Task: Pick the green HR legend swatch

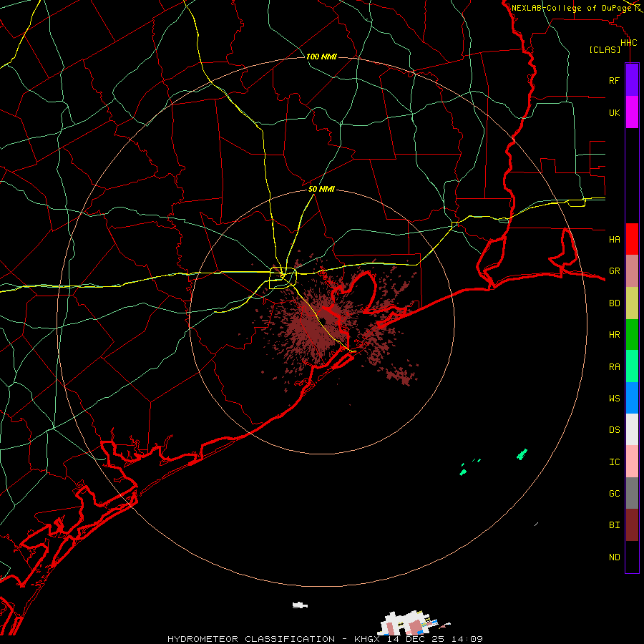Action: pos(632,334)
